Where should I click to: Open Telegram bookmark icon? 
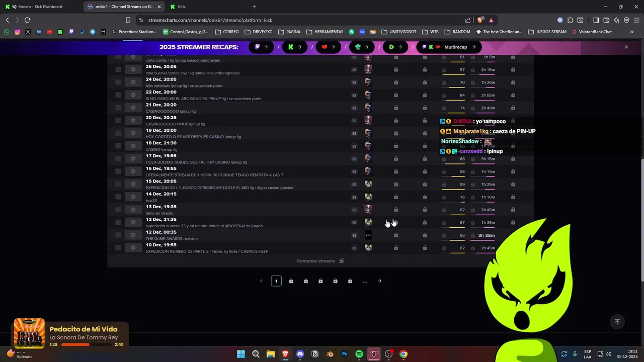93,32
